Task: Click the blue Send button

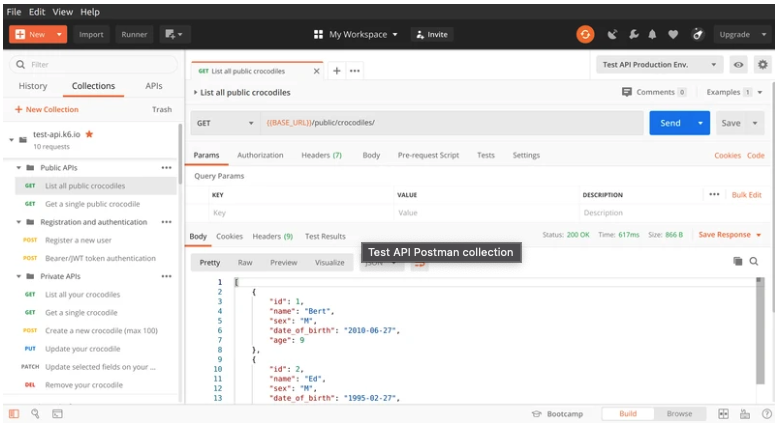Action: point(670,123)
